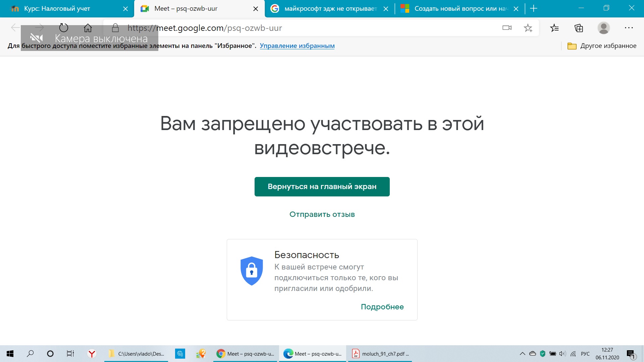Add page to favorites with star icon

tap(528, 28)
